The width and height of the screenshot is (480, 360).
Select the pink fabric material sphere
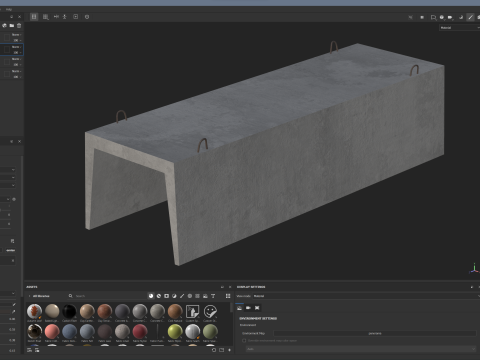click(x=52, y=332)
